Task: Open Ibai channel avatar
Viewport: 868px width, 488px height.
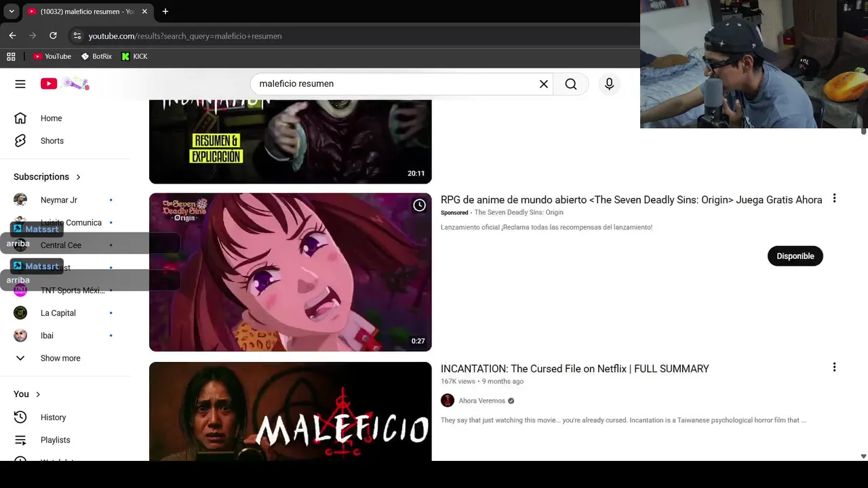Action: [x=20, y=335]
